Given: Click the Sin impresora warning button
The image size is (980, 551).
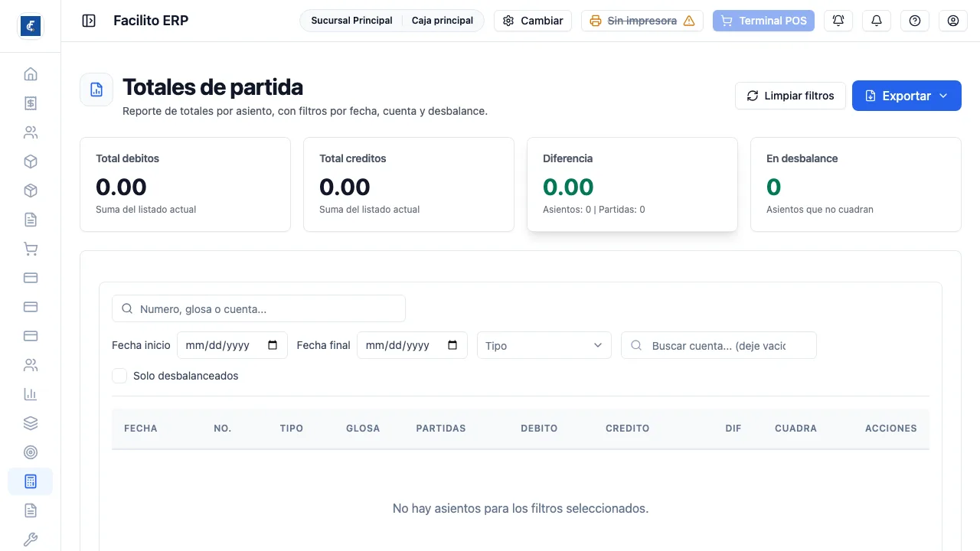Looking at the screenshot, I should pyautogui.click(x=642, y=21).
